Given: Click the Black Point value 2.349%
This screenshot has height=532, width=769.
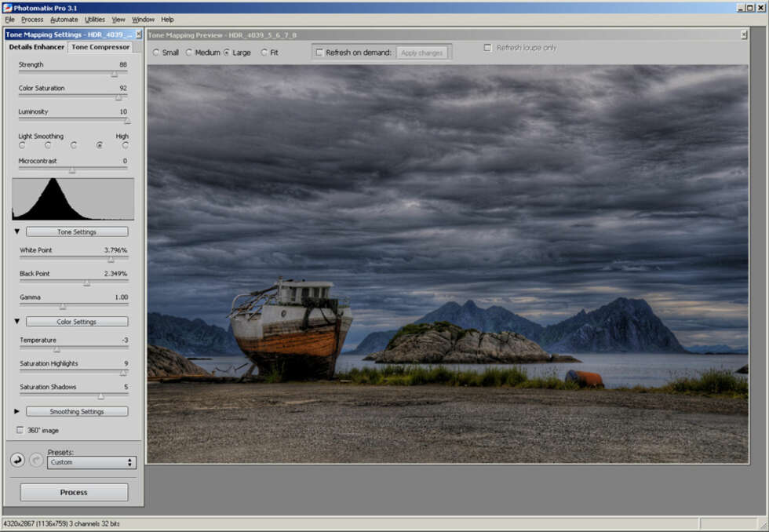Looking at the screenshot, I should [x=116, y=274].
